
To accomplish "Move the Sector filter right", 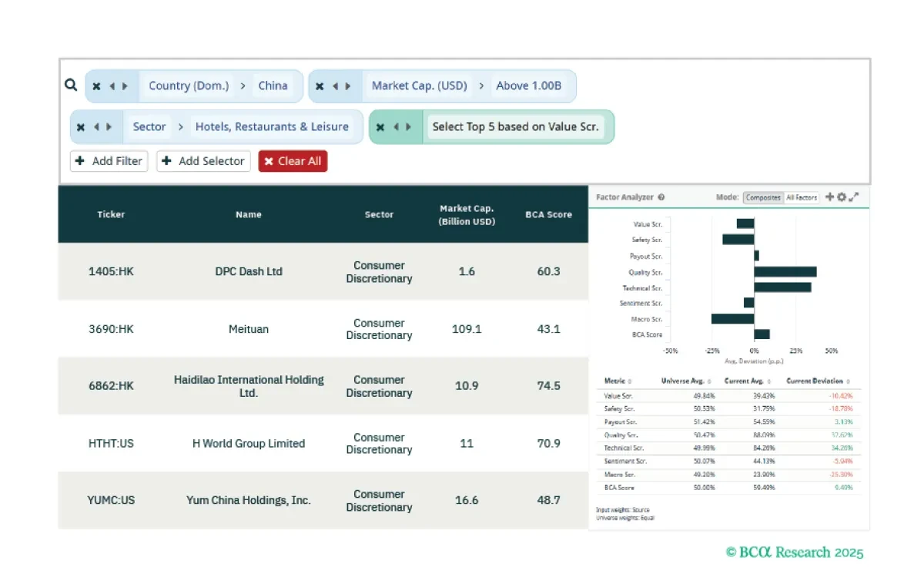I will tap(109, 127).
